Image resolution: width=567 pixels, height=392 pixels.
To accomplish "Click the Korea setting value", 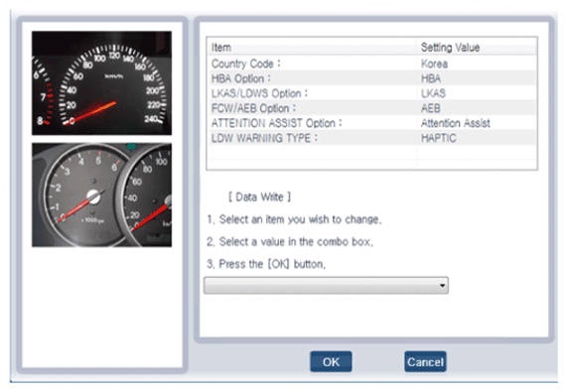I will [434, 64].
